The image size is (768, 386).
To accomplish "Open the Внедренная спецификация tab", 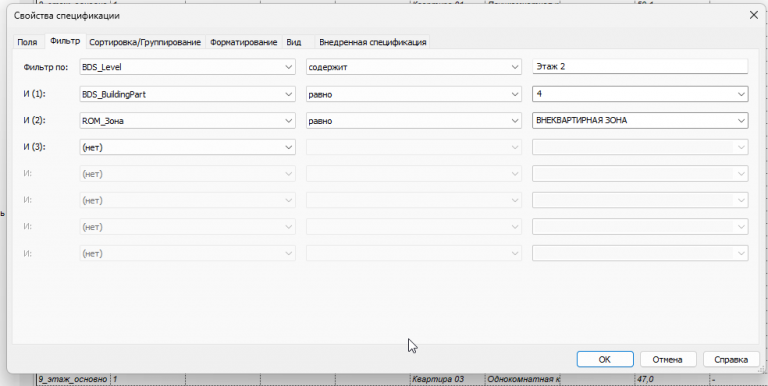I will point(372,42).
